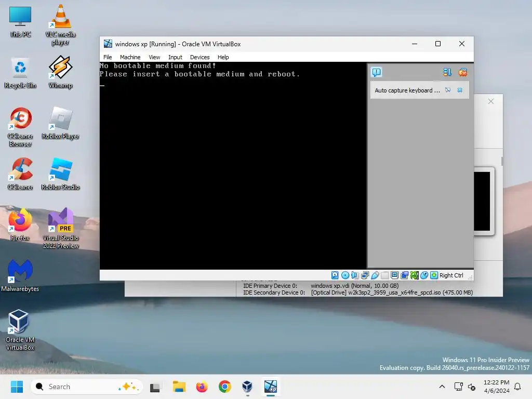Select the Roblox Studio shortcut
The width and height of the screenshot is (532, 399).
pyautogui.click(x=60, y=174)
